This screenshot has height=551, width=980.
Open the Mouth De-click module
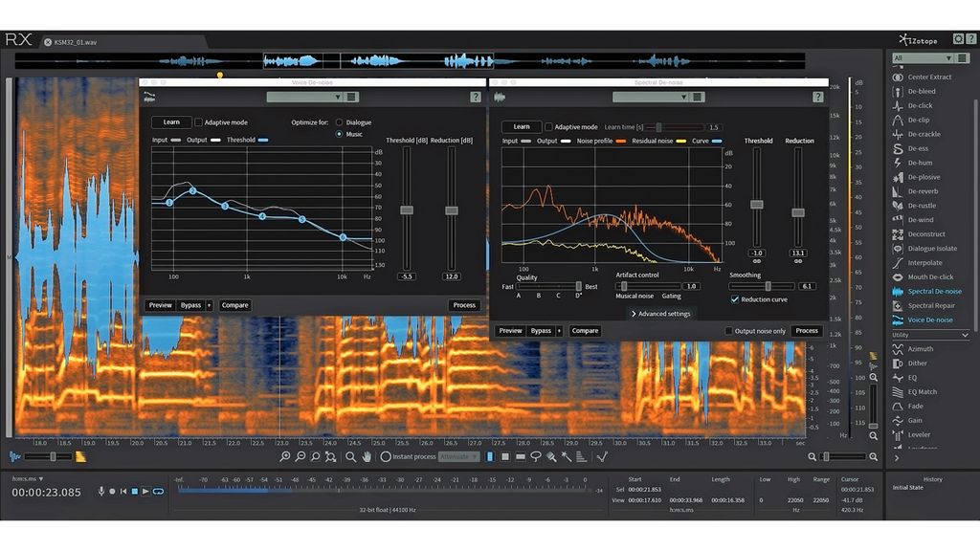pyautogui.click(x=924, y=276)
